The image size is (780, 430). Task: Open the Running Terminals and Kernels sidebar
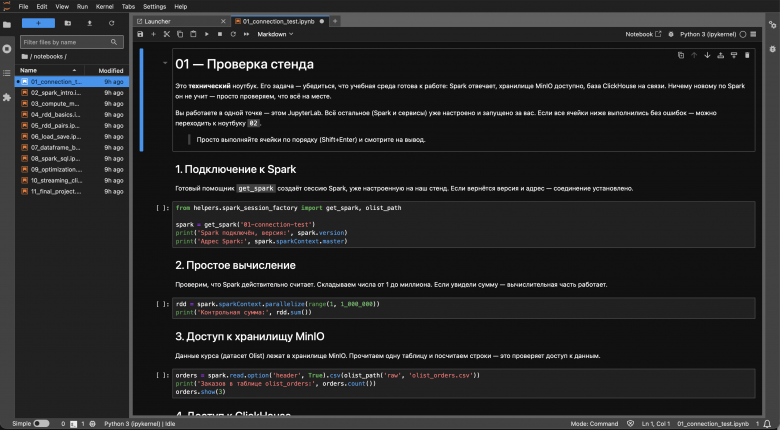pyautogui.click(x=7, y=49)
